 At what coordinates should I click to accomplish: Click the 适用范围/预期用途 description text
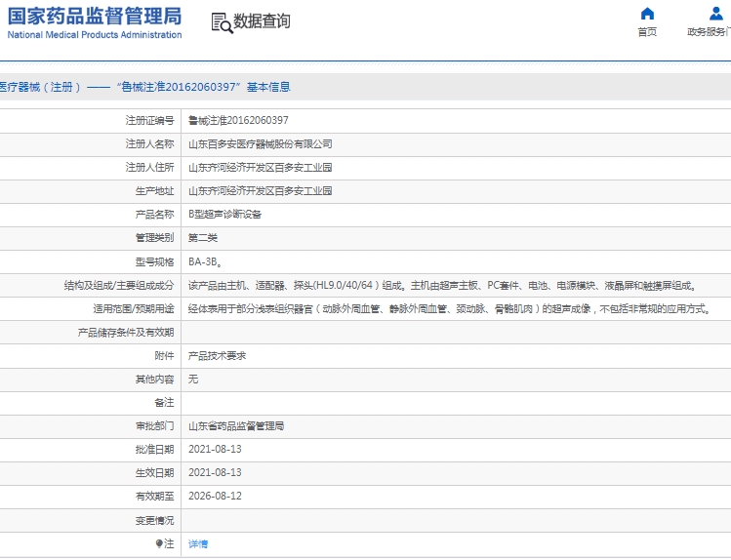[449, 309]
